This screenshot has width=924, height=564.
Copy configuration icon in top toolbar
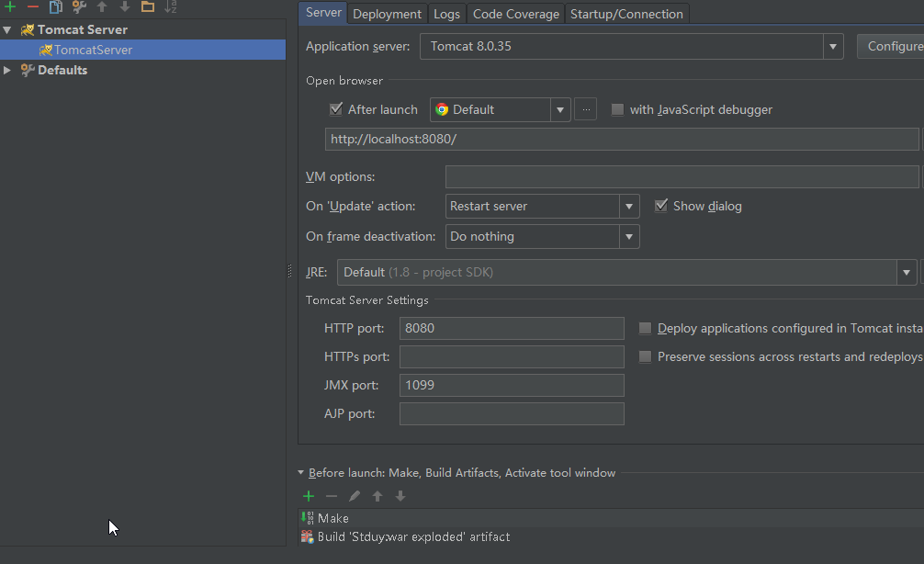click(x=56, y=6)
